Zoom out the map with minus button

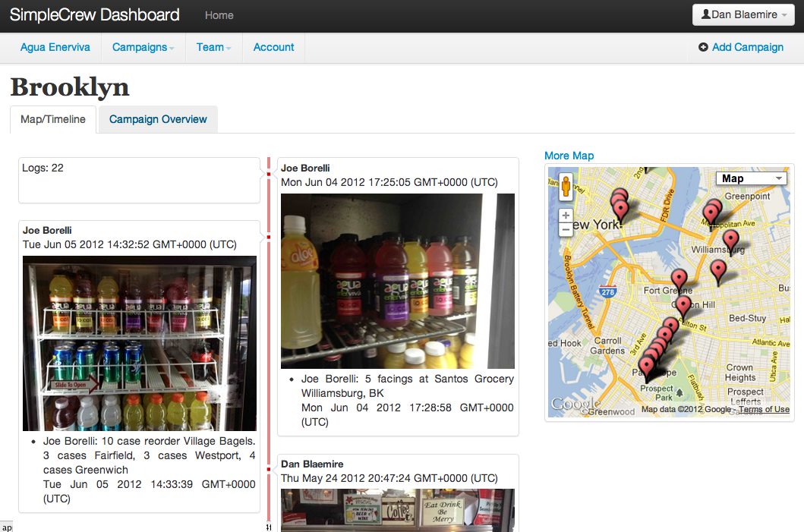pyautogui.click(x=566, y=230)
